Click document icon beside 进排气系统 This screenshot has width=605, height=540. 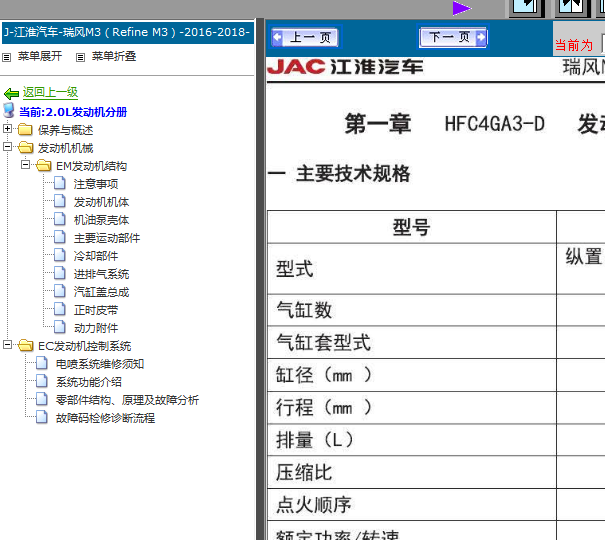[x=59, y=273]
